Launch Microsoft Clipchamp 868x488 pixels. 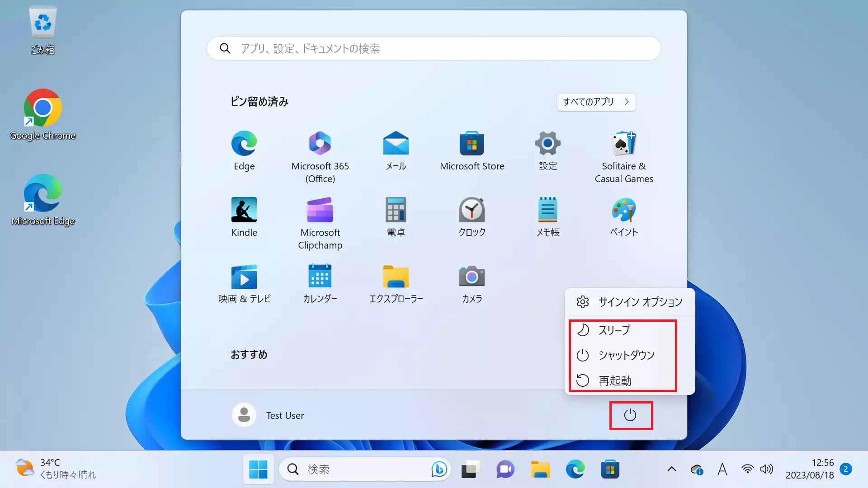pyautogui.click(x=320, y=224)
